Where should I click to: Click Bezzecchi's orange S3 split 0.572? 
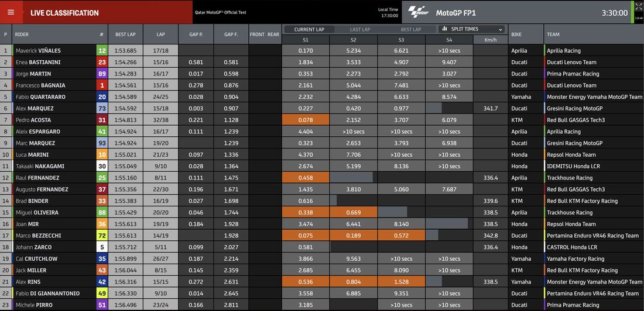point(401,236)
